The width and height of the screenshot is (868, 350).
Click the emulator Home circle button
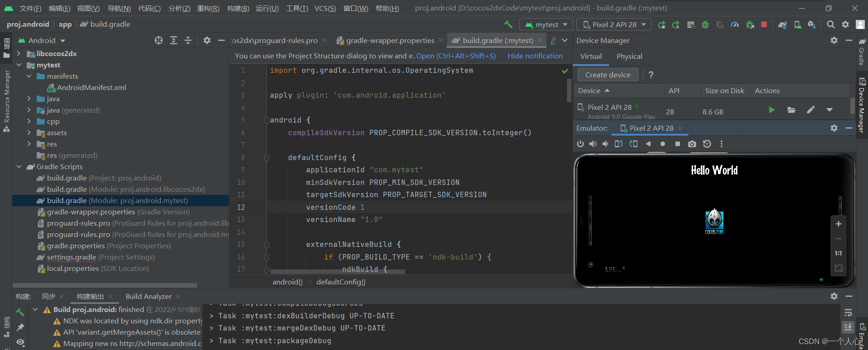pos(663,144)
